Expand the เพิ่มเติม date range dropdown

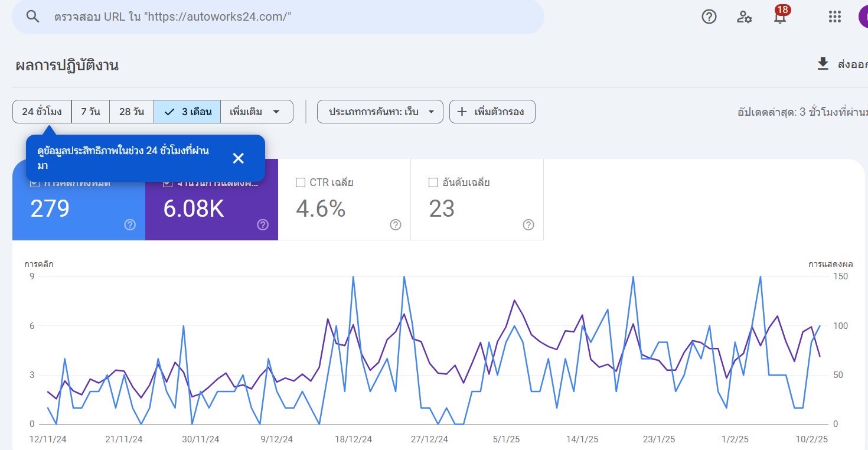click(x=256, y=112)
